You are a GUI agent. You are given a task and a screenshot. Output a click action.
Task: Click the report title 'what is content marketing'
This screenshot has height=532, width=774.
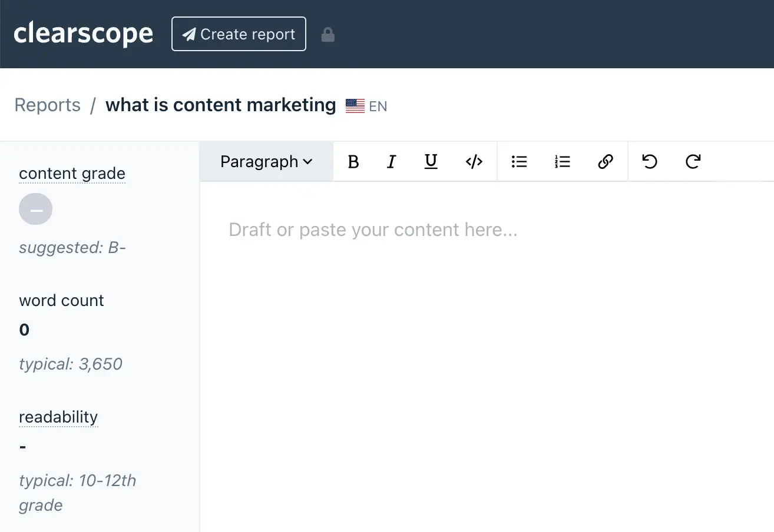220,105
